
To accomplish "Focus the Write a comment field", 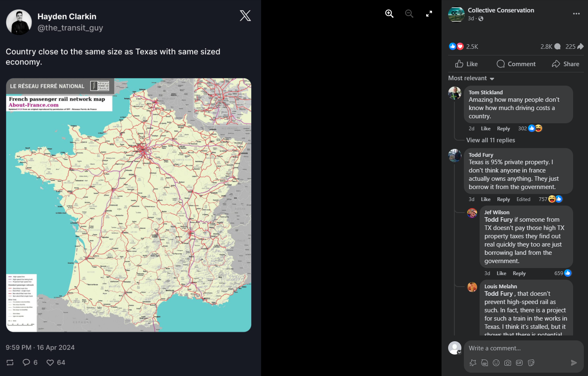I will point(523,348).
